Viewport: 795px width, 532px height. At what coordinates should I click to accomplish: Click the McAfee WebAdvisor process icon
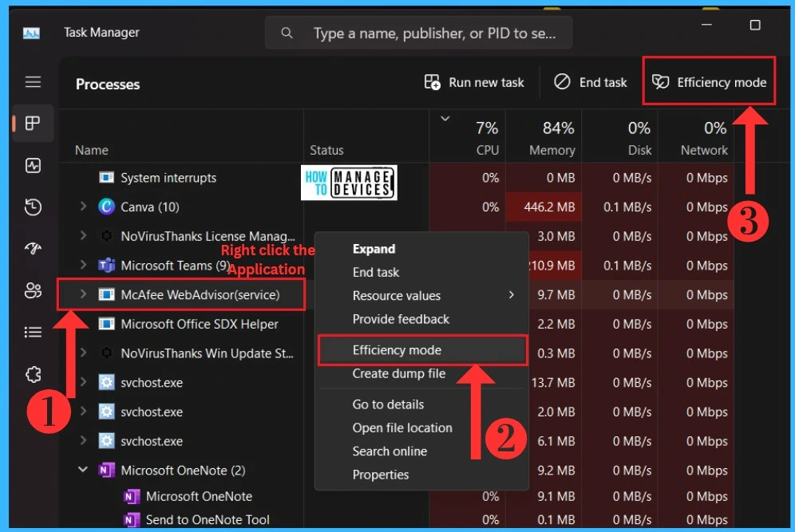[106, 294]
